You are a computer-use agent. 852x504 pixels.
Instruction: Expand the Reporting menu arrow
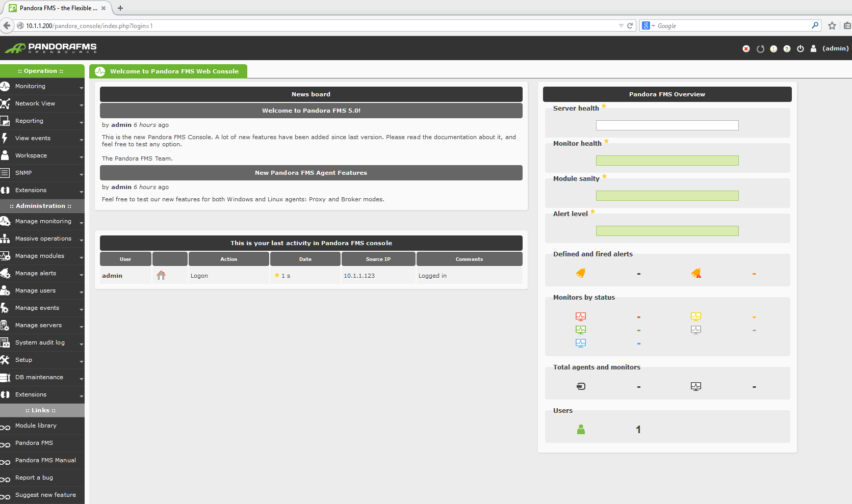pos(81,123)
